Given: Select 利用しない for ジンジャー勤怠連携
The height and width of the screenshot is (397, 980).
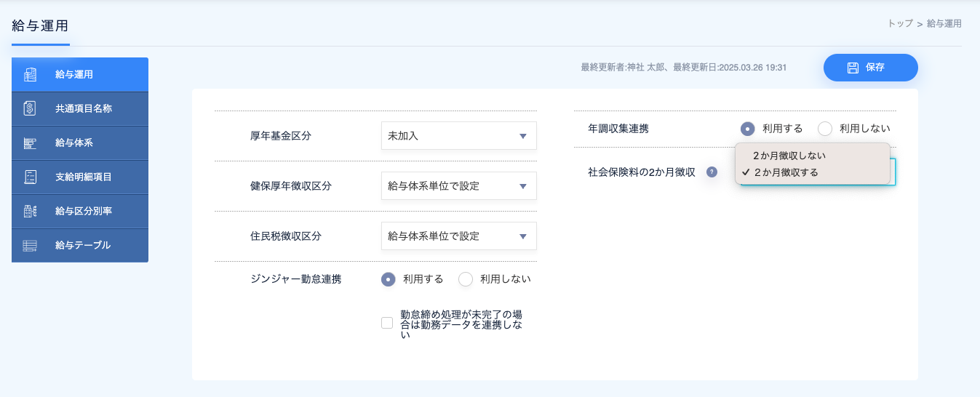Looking at the screenshot, I should click(466, 279).
